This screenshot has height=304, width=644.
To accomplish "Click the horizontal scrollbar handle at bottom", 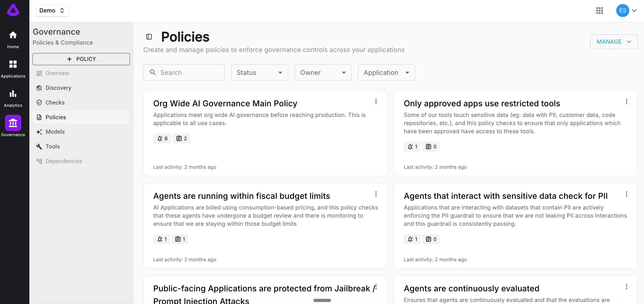I will click(322, 300).
